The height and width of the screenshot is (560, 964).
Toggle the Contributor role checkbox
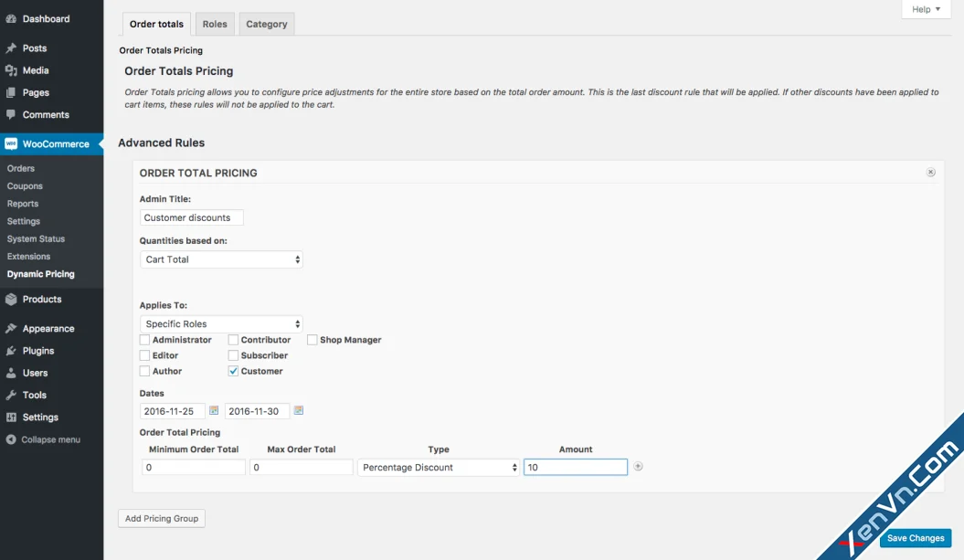(233, 340)
